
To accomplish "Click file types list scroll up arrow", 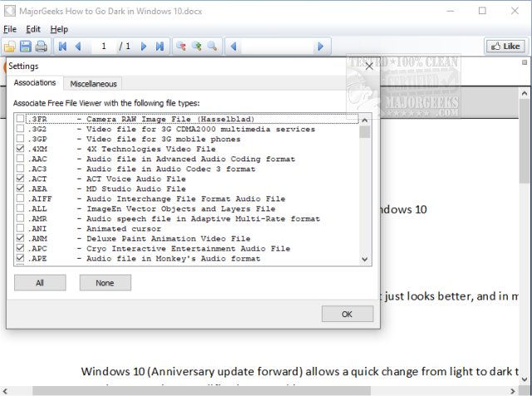I will pyautogui.click(x=365, y=120).
